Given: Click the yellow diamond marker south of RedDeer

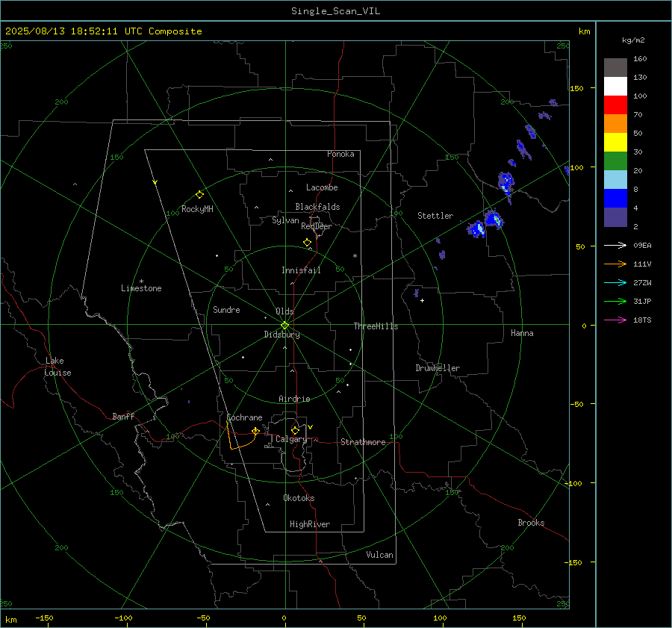Looking at the screenshot, I should pos(307,243).
